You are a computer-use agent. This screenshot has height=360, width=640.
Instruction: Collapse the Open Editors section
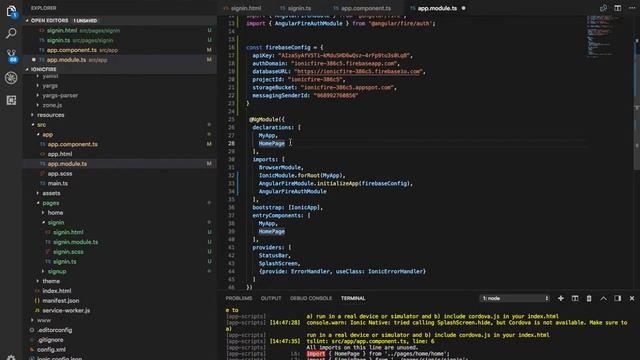[27, 20]
